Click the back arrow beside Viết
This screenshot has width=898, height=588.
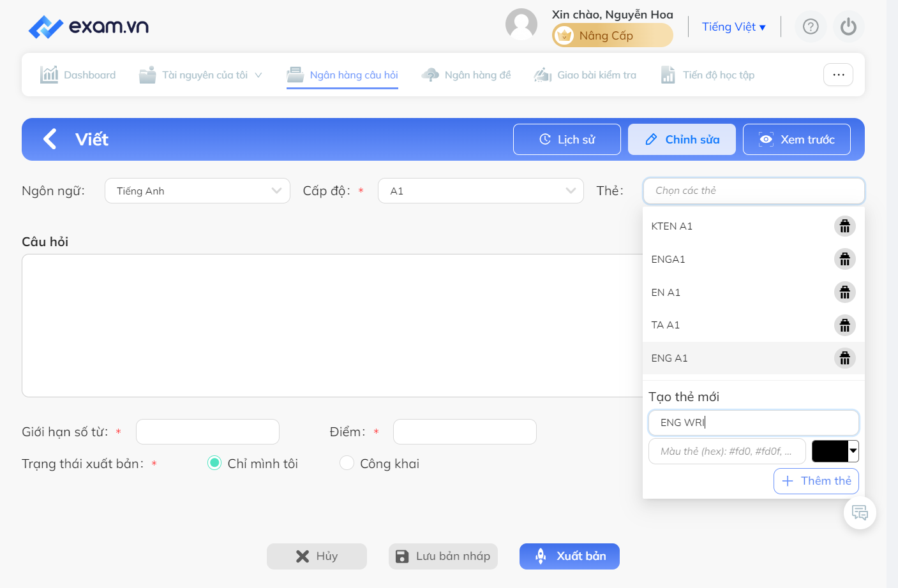pyautogui.click(x=50, y=139)
